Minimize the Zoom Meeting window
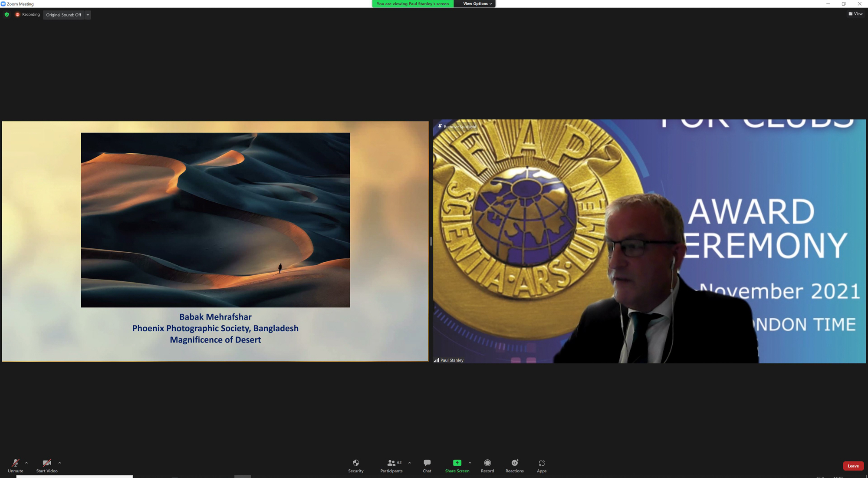Screen dimensions: 868x478 click(828, 3)
